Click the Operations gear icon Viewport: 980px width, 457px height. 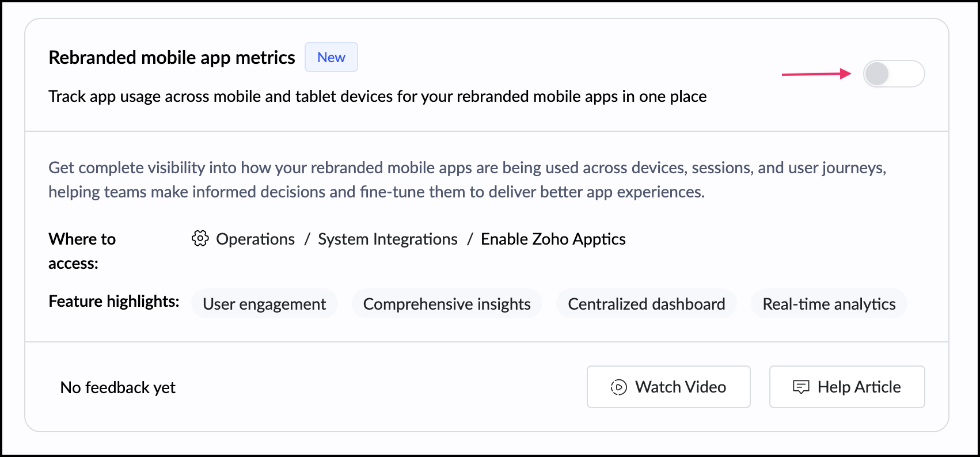coord(200,238)
